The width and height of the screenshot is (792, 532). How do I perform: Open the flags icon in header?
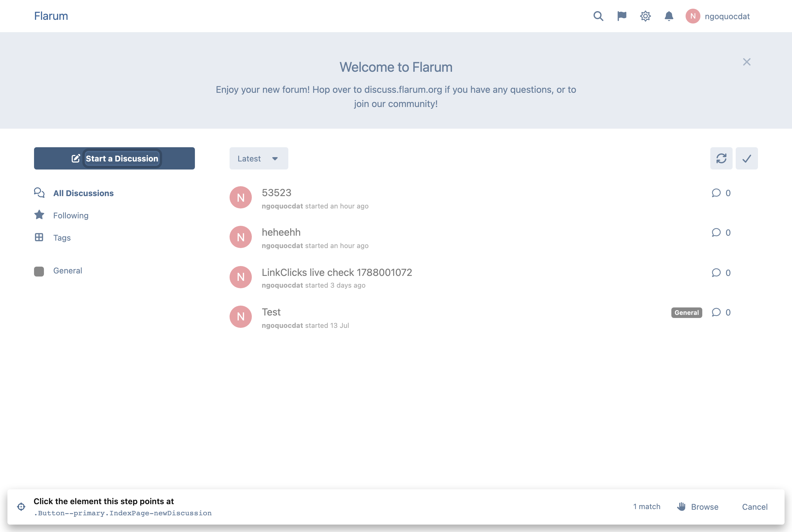coord(622,16)
